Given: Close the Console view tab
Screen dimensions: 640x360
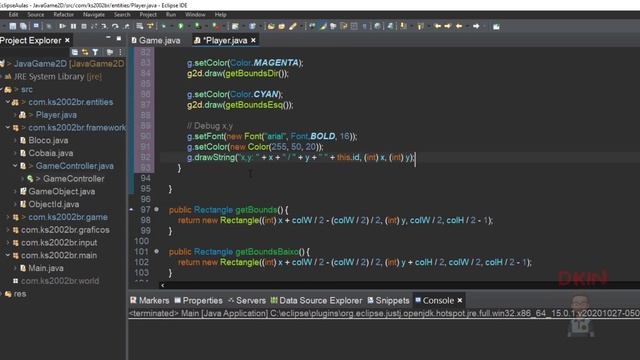Looking at the screenshot, I should tap(460, 300).
